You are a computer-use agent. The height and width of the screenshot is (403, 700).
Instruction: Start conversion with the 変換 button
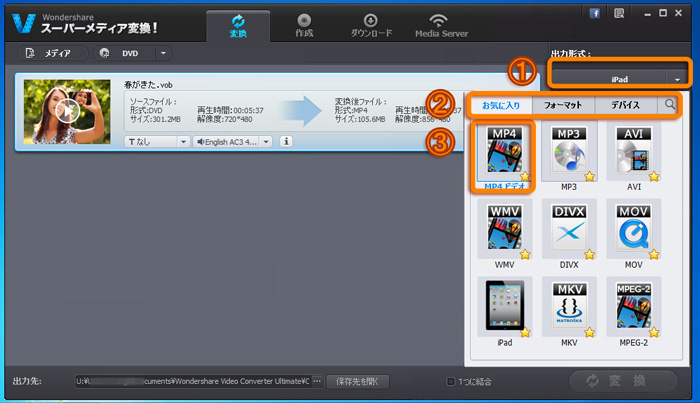click(623, 381)
